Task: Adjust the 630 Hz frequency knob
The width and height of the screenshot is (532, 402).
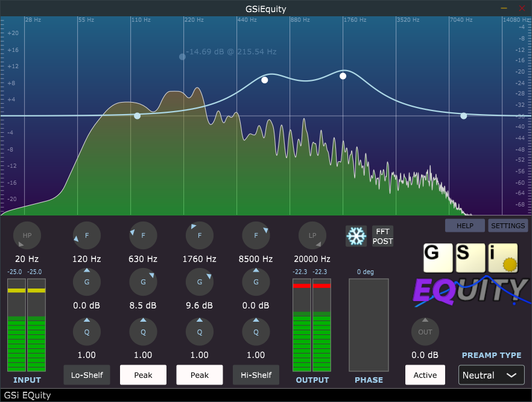Action: pos(143,235)
